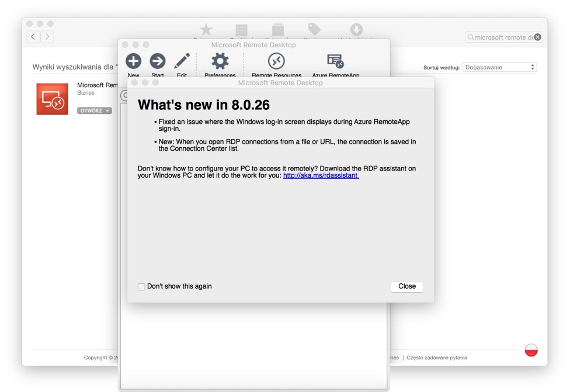Click the Biznes category label

tap(86, 93)
